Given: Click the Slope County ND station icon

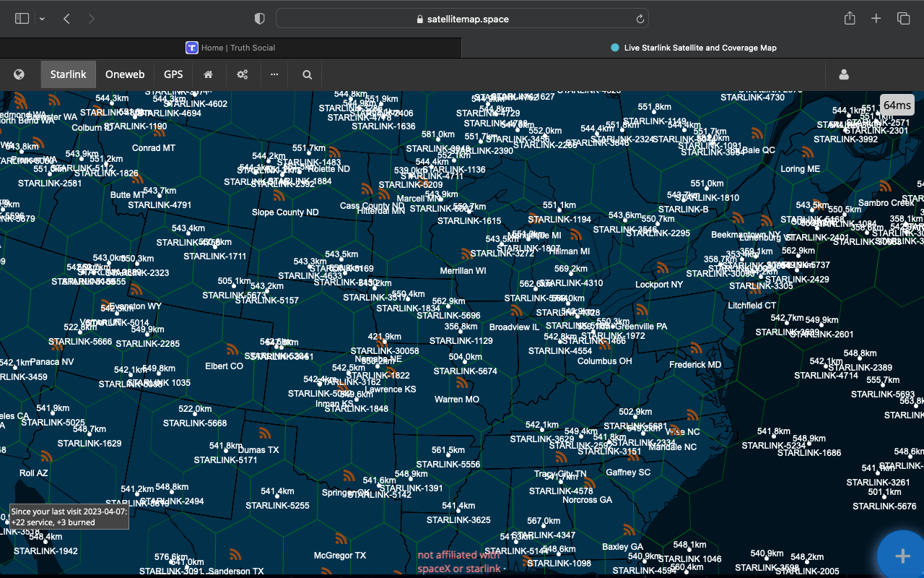Looking at the screenshot, I should pos(279,196).
